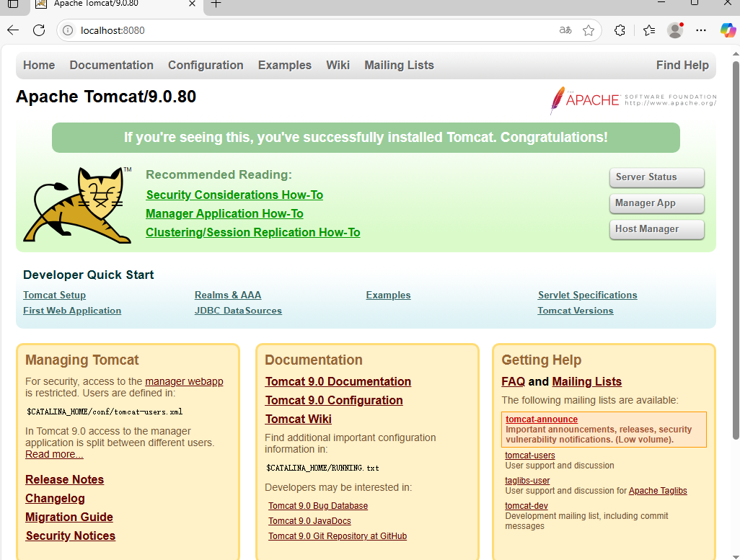This screenshot has height=560, width=740.
Task: Open tomcat-announce mailing list link
Action: coord(542,419)
